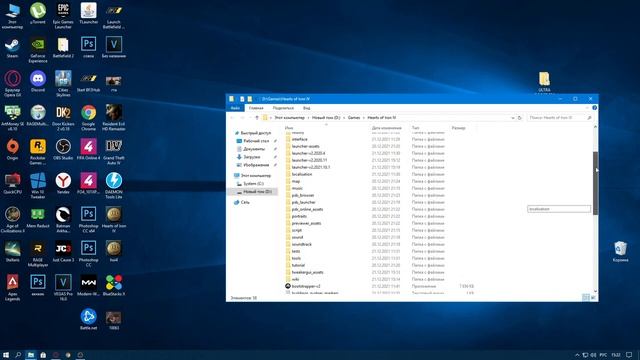The image size is (640, 360).
Task: Open Win 10 Tweaker icon
Action: (38, 186)
